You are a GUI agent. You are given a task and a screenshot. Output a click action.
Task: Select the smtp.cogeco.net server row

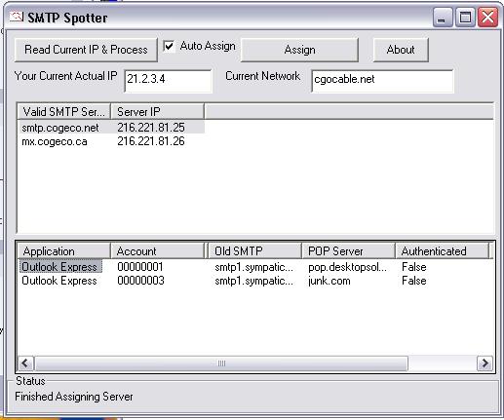click(111, 128)
